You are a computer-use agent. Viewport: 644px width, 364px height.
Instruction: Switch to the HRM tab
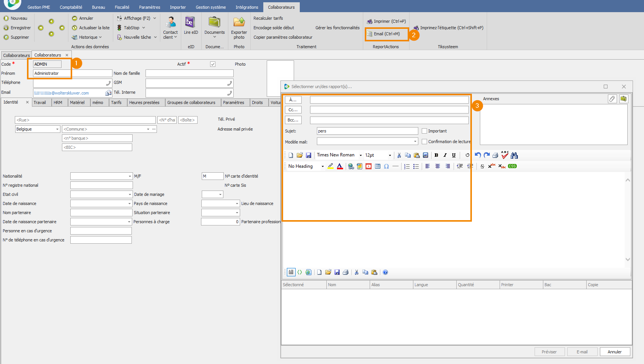point(58,102)
